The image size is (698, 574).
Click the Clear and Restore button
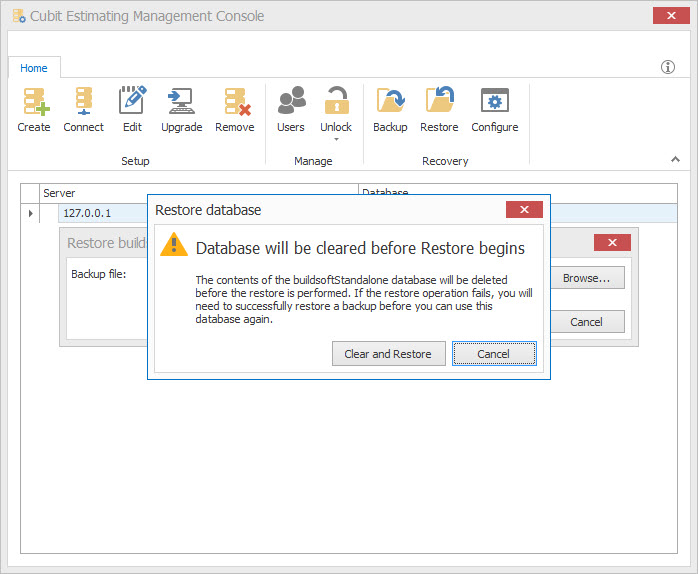389,354
